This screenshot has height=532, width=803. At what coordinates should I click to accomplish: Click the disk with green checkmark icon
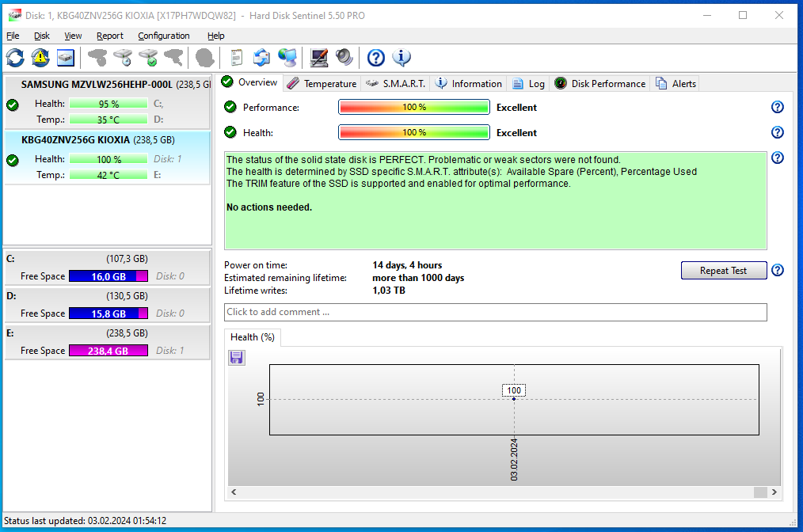click(149, 57)
